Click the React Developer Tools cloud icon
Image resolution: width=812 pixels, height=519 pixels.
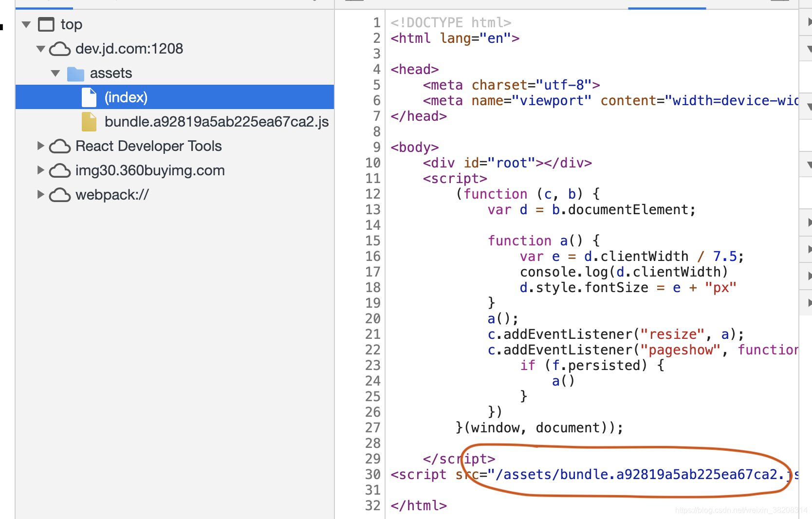click(x=60, y=146)
